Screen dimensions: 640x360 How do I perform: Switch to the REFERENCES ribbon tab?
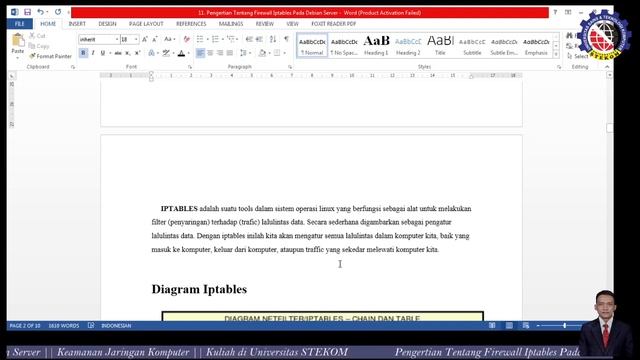[x=191, y=24]
